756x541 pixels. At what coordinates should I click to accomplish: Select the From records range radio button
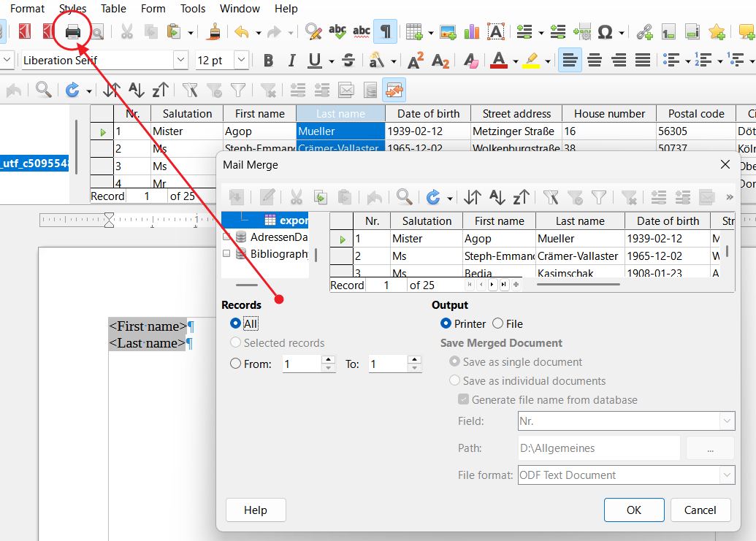tap(235, 364)
